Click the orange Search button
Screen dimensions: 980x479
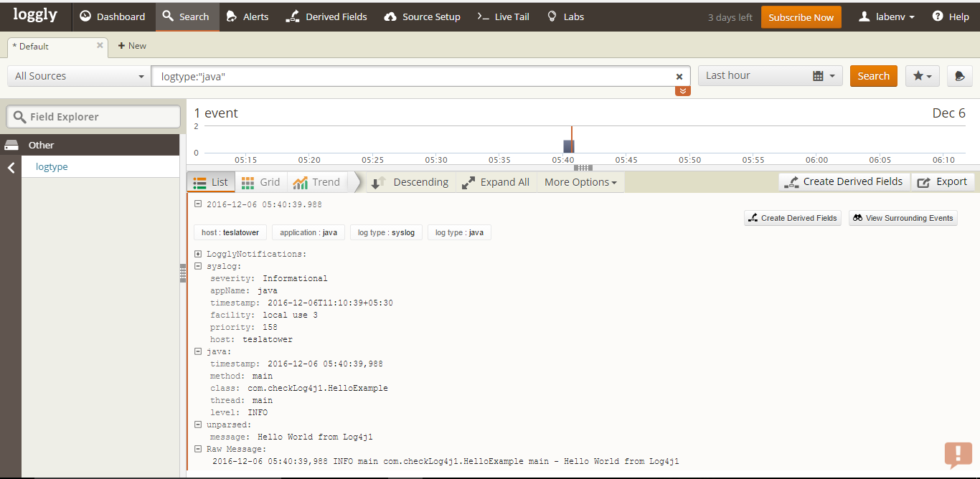point(873,76)
